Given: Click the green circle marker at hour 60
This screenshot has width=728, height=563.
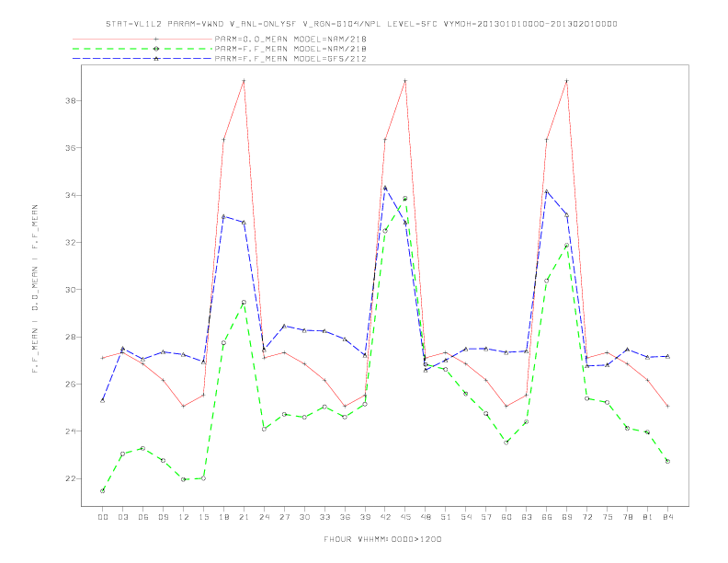Looking at the screenshot, I should [506, 442].
